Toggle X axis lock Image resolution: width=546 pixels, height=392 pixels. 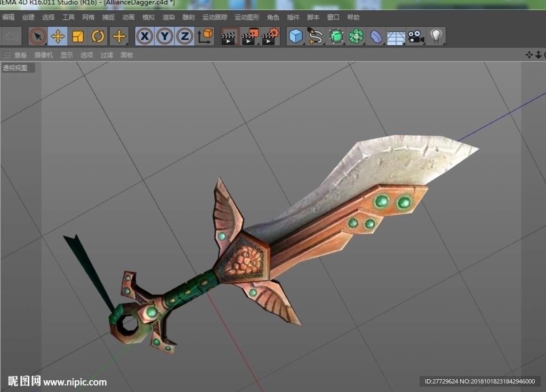pos(144,36)
